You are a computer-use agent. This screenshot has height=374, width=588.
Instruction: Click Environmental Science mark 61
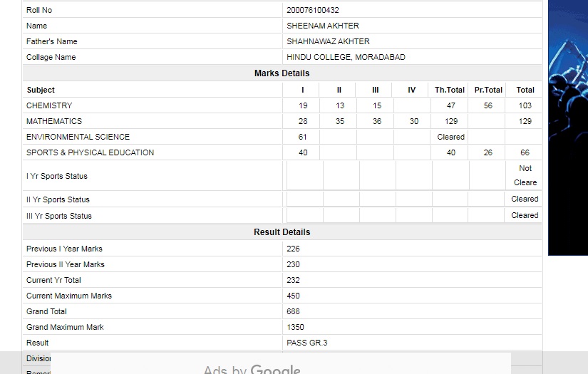pos(303,137)
